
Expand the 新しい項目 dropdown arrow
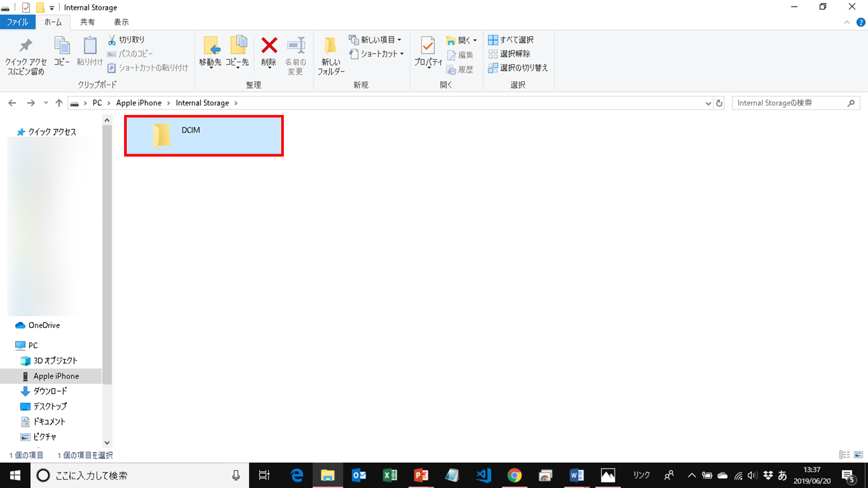click(398, 39)
